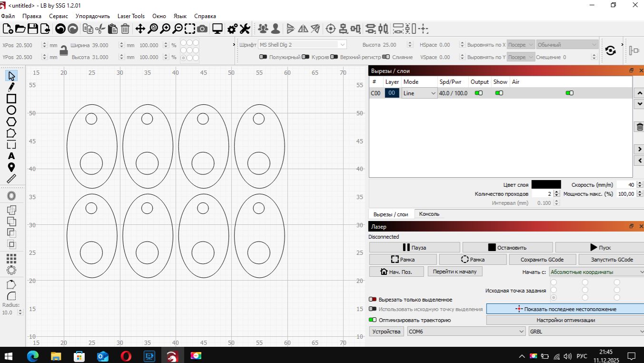Select the Text creation tool

(x=11, y=156)
